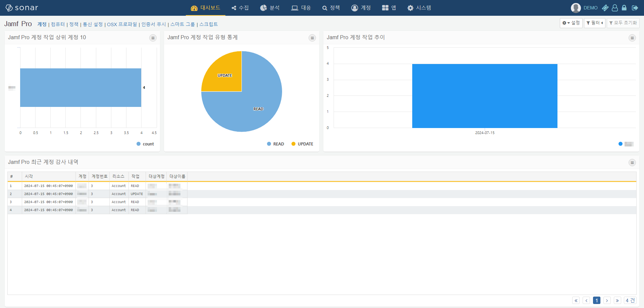
Task: Open menu of 최근 계정 감사 내역 table
Action: click(x=632, y=163)
